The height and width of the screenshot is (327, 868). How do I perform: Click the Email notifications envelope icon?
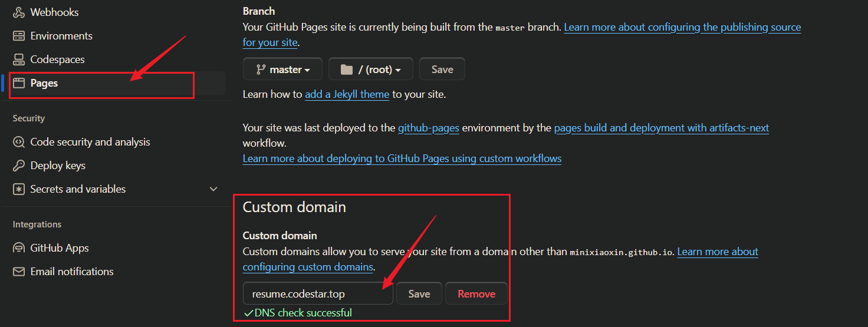point(19,272)
